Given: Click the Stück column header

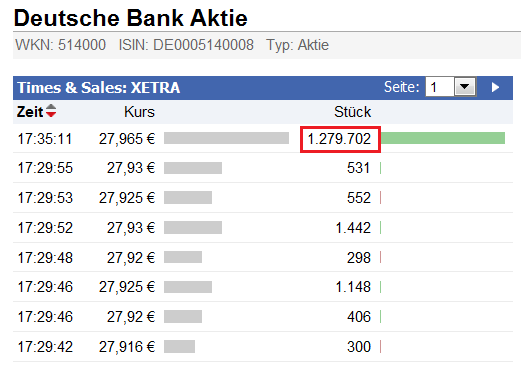Looking at the screenshot, I should click(352, 112).
